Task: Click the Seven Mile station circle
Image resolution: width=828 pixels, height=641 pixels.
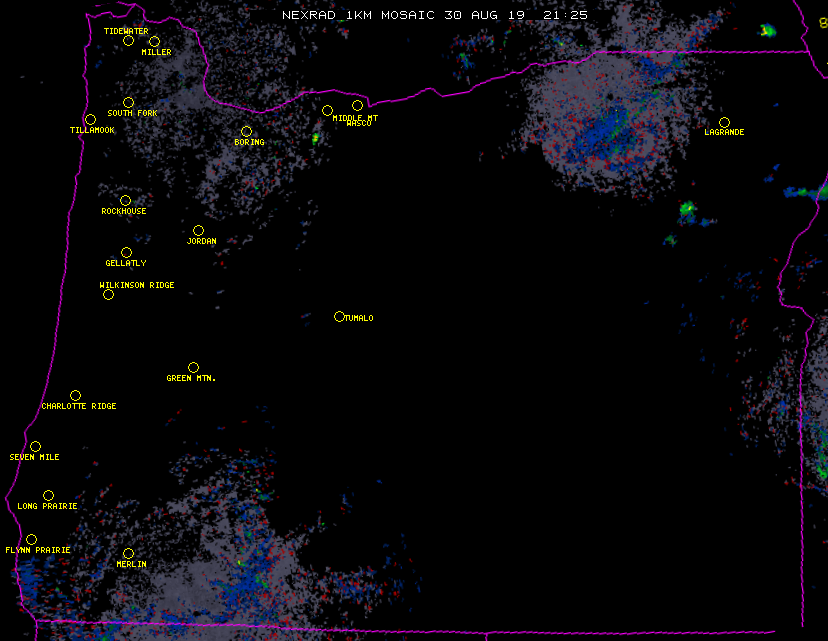Action: coord(35,446)
